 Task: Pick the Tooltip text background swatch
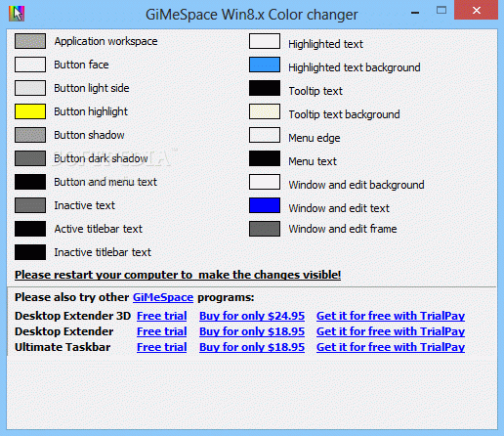tap(265, 111)
